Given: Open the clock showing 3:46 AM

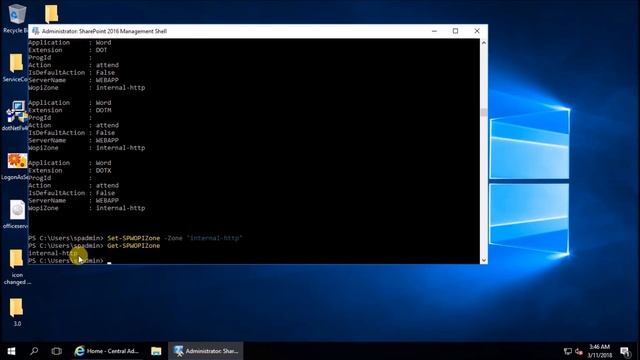Looking at the screenshot, I should tap(600, 351).
